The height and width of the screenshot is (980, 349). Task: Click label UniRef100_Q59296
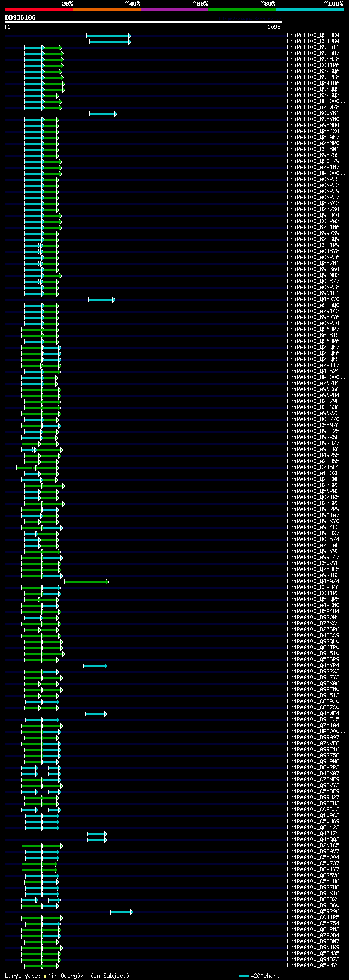coord(313,912)
